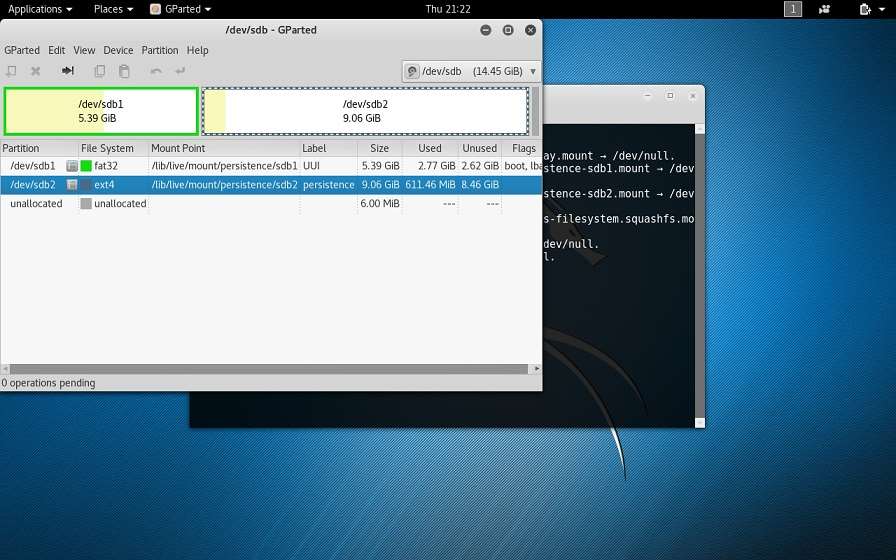Click the Copy partition toolbar icon
Screen dimensions: 896x560
(x=99, y=71)
